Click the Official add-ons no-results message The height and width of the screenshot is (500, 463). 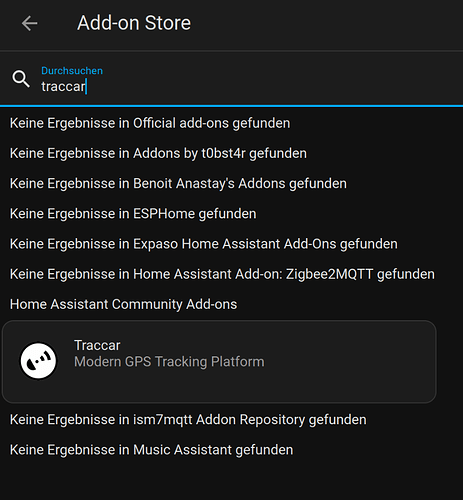coord(150,123)
